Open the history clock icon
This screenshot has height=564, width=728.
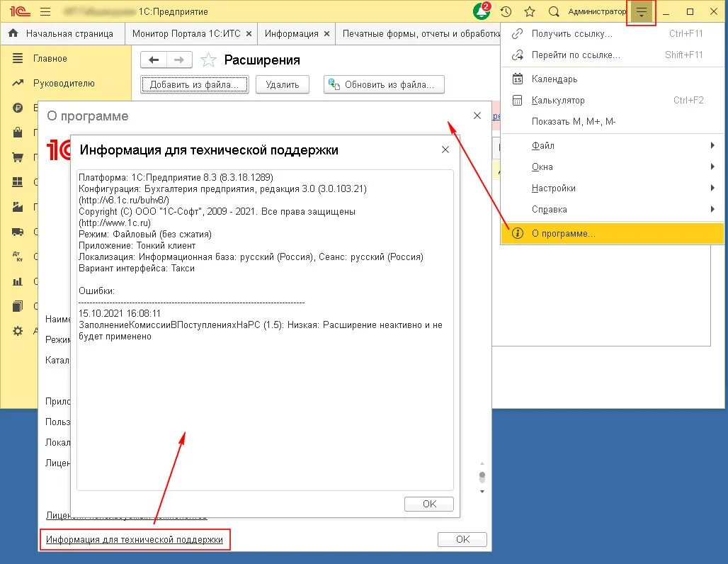506,11
